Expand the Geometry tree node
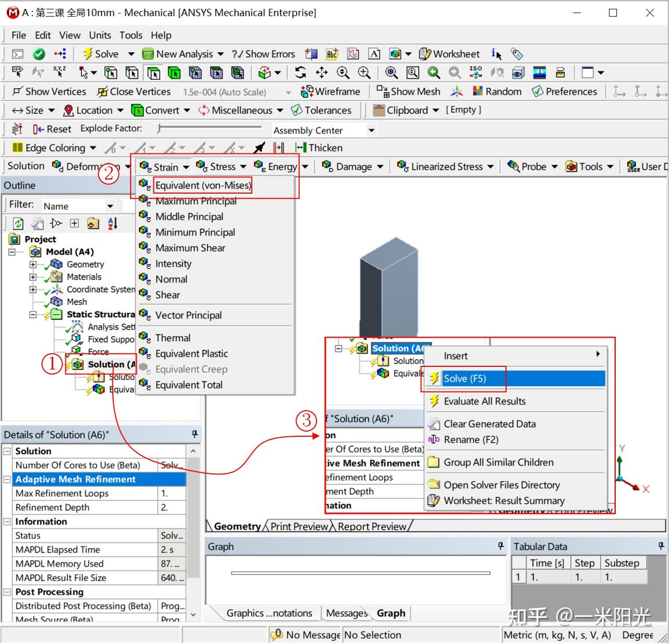This screenshot has height=644, width=669. pos(32,264)
